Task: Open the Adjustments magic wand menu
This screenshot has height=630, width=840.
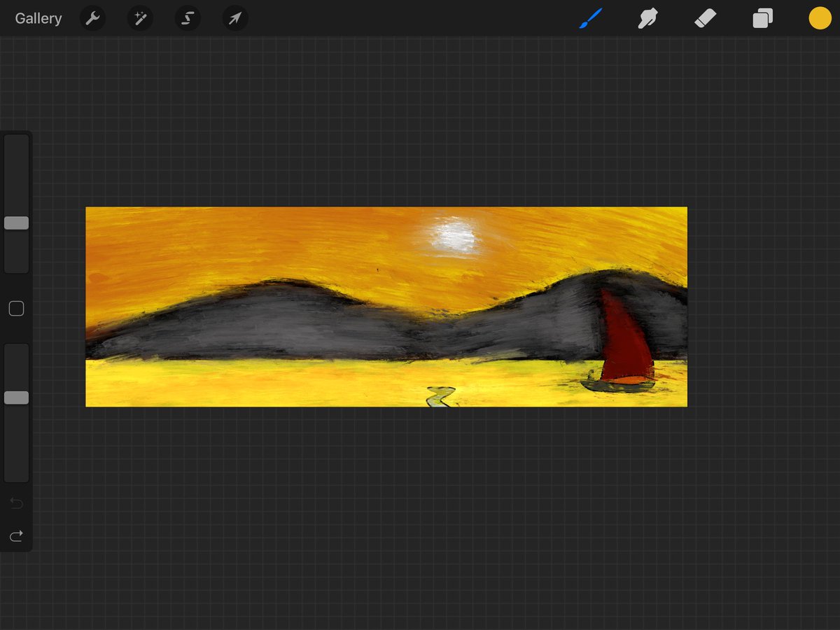Action: tap(139, 18)
